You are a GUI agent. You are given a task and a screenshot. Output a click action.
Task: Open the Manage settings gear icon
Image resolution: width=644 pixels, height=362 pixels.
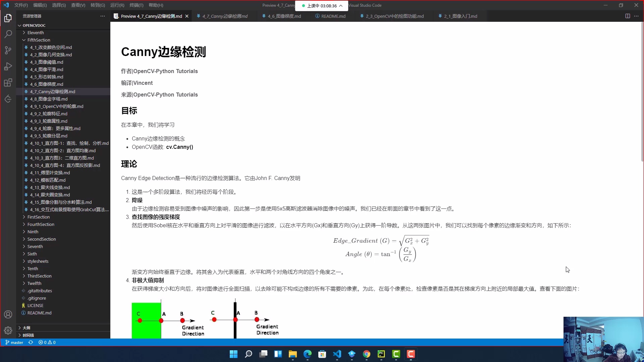point(8,330)
